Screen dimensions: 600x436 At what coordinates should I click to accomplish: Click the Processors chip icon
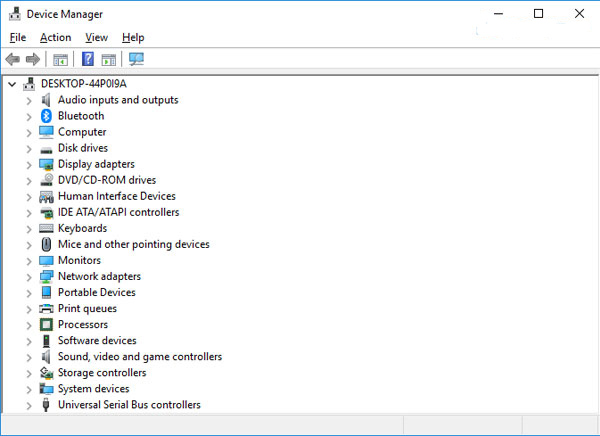46,325
